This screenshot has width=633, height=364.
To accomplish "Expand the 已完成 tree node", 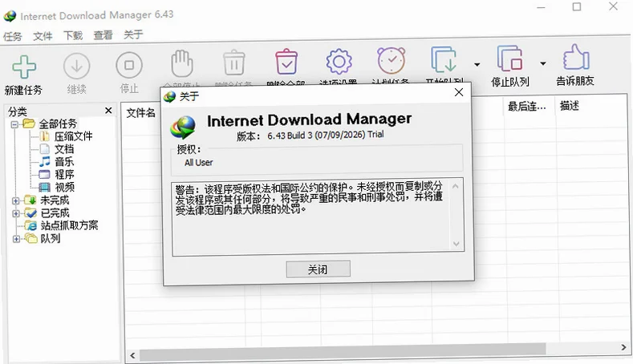I will 16,213.
